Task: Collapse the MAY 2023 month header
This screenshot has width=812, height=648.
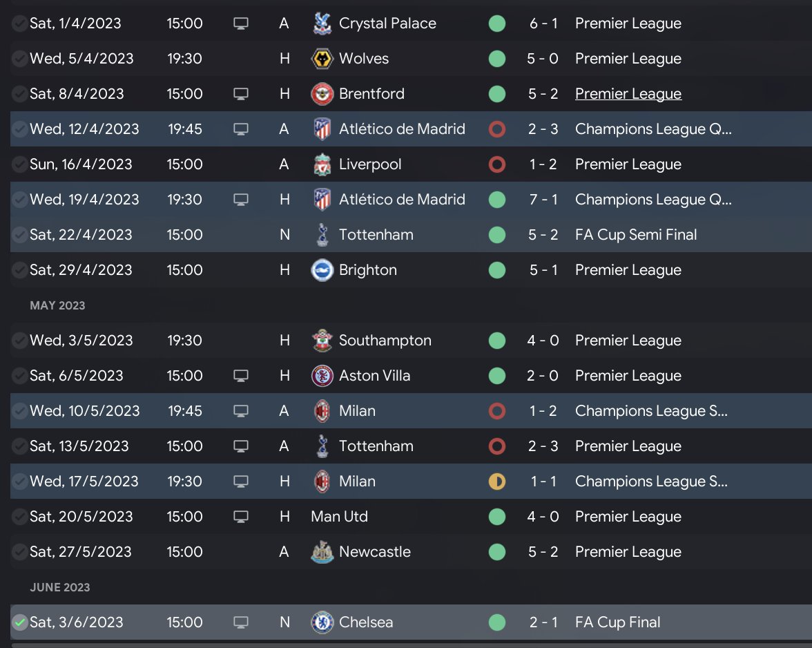Action: [57, 305]
